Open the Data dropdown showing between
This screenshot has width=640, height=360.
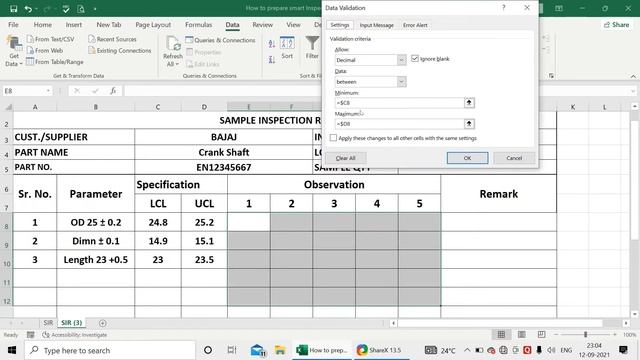401,82
